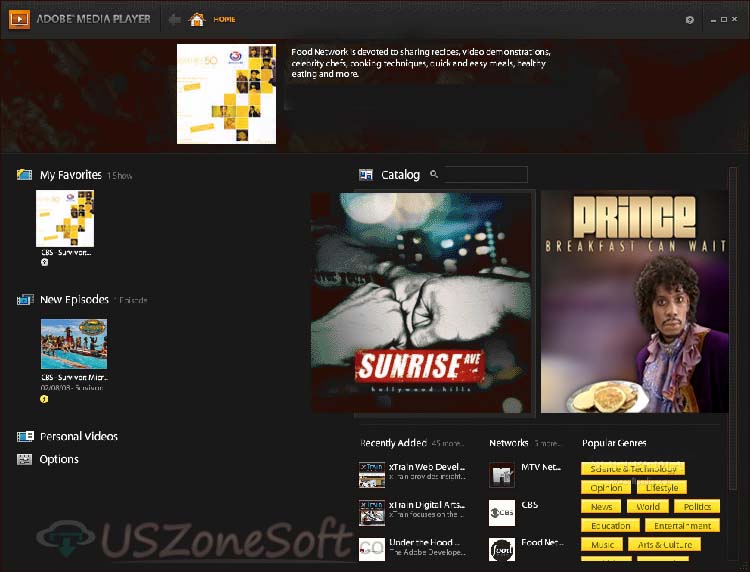Focus the Catalog search field
750x572 pixels.
[x=485, y=174]
